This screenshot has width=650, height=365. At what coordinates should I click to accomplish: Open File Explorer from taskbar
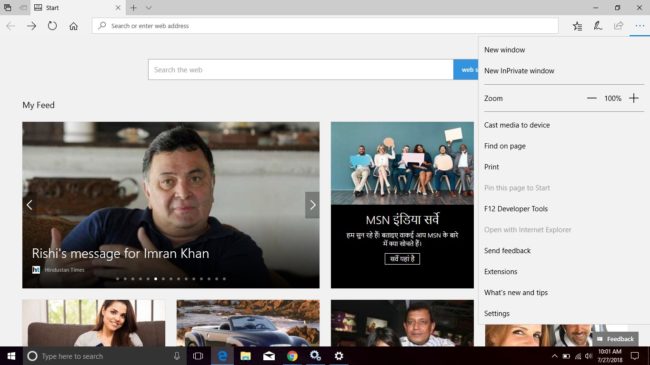click(245, 356)
